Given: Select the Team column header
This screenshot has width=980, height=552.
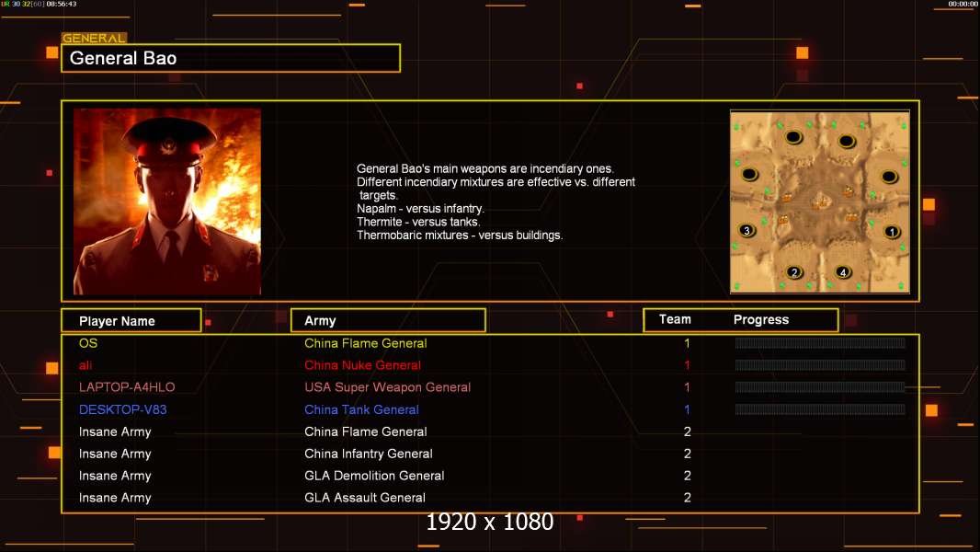Looking at the screenshot, I should pyautogui.click(x=675, y=319).
